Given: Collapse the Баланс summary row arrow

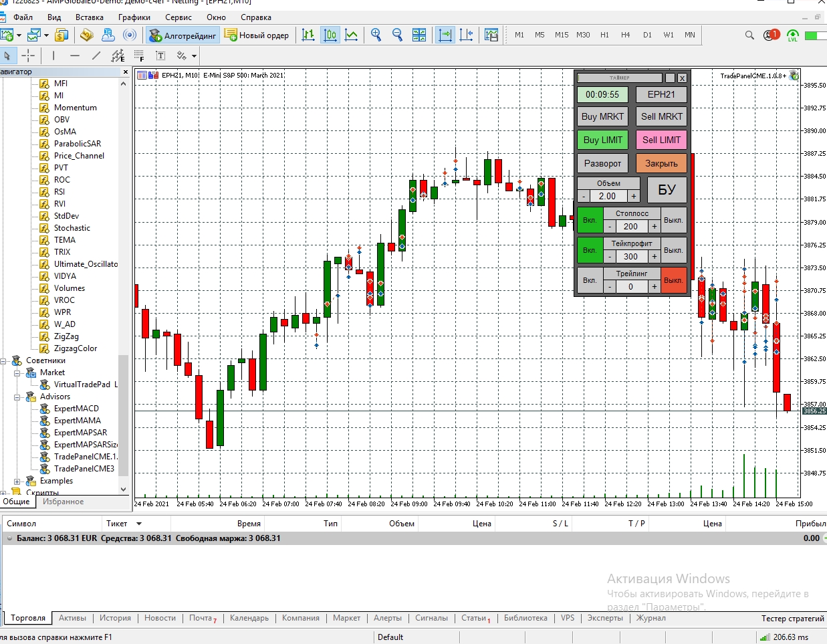Looking at the screenshot, I should [9, 538].
